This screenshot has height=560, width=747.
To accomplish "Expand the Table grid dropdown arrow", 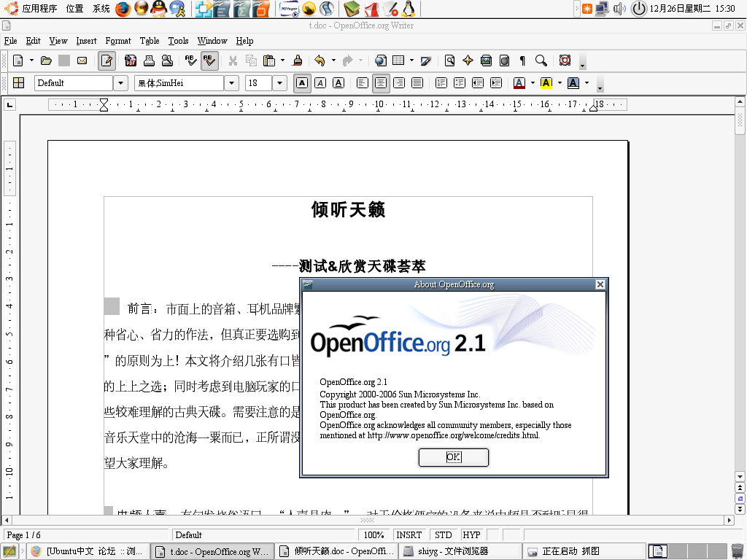I will point(411,61).
